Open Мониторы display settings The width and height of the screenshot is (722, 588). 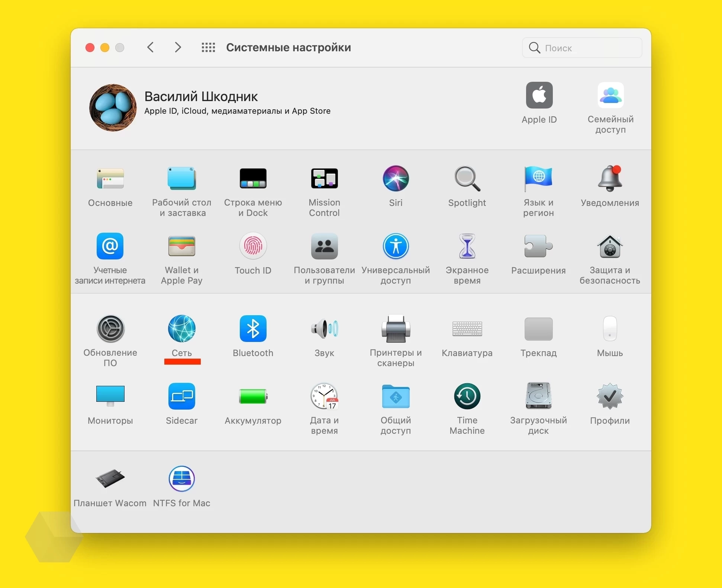110,396
